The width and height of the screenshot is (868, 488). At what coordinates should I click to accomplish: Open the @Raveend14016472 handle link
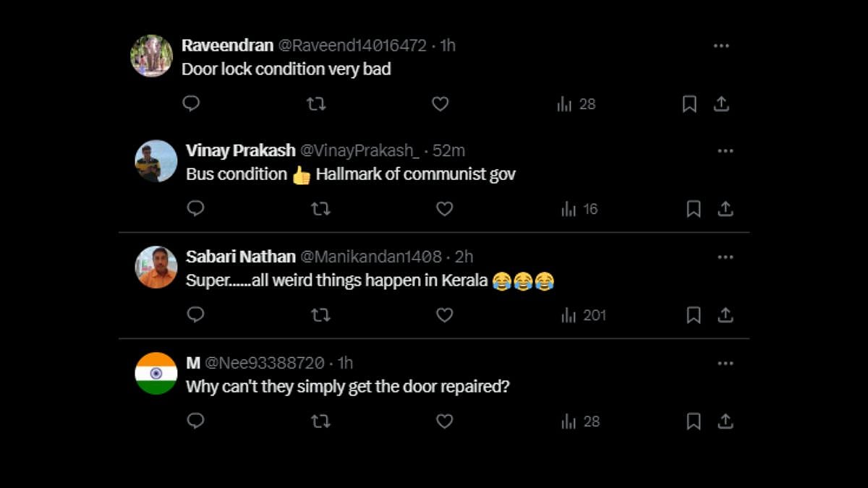[352, 46]
